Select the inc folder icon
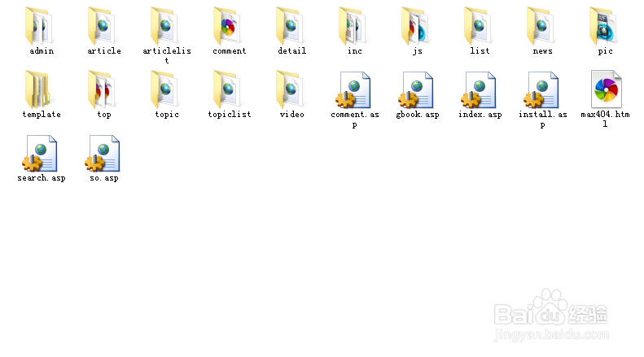 click(353, 26)
